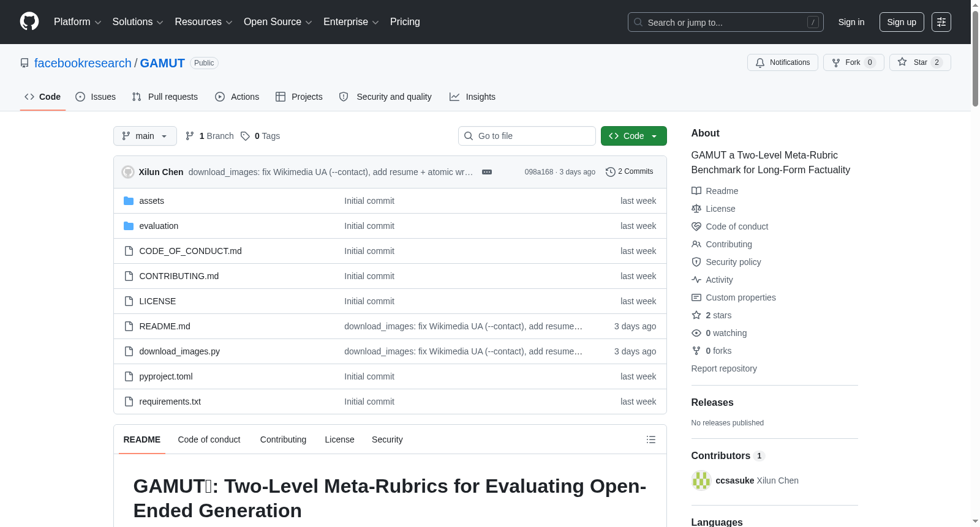Click Xilun Chen's commit avatar

coord(128,172)
